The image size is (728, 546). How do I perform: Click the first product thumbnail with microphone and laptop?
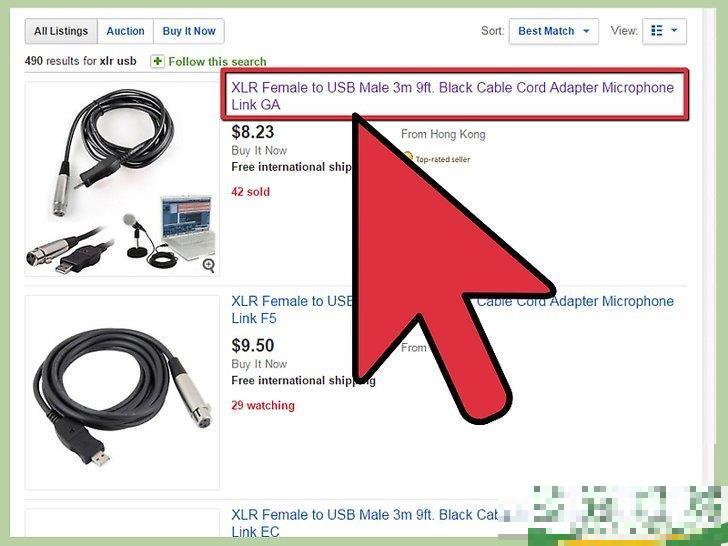point(122,179)
